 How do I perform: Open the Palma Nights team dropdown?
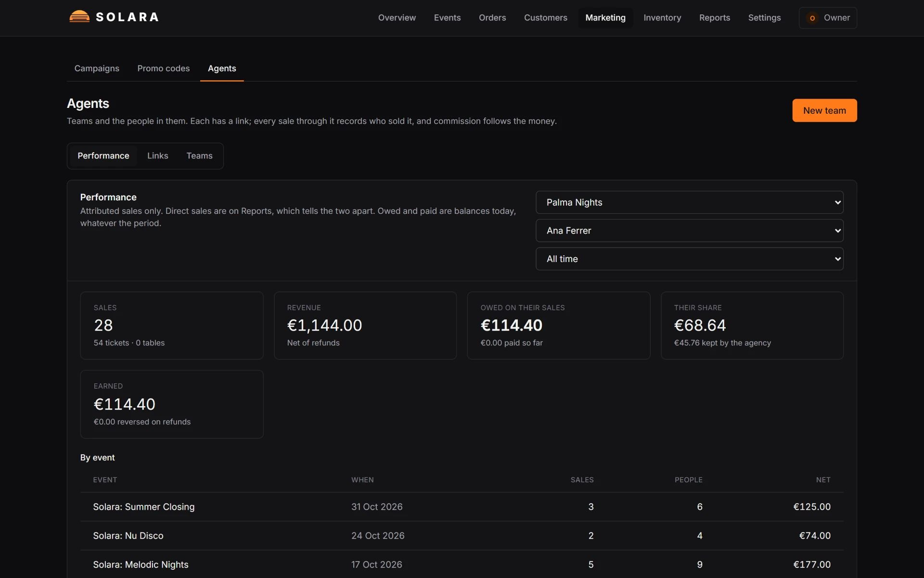click(x=689, y=202)
